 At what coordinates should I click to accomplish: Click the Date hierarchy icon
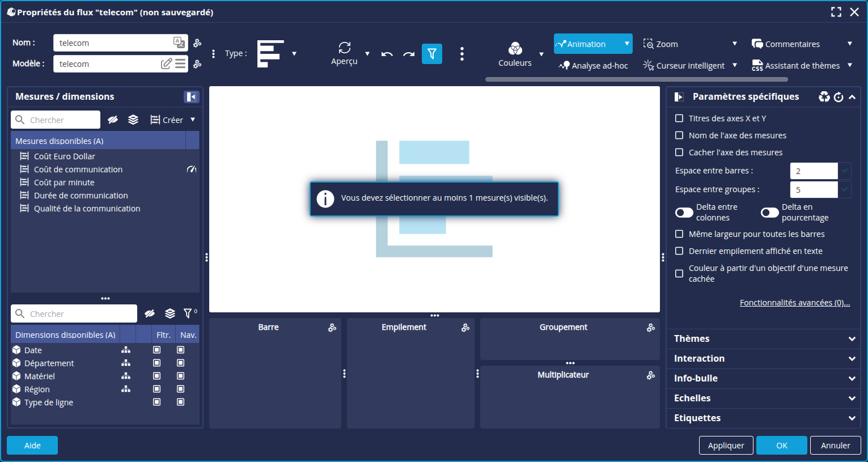click(x=126, y=350)
